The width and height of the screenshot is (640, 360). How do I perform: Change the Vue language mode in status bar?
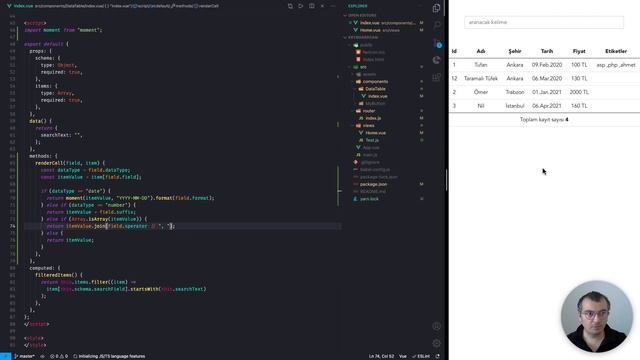pyautogui.click(x=403, y=356)
